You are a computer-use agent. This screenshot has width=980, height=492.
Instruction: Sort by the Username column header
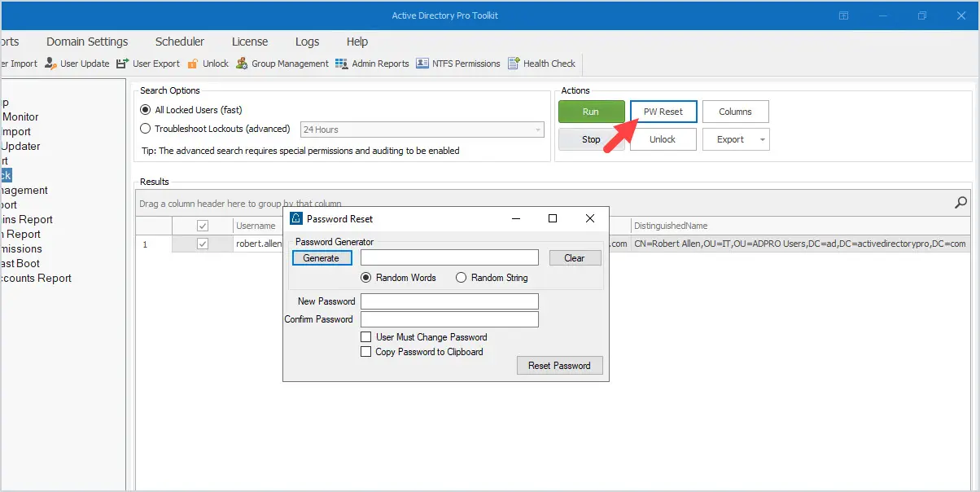[x=257, y=226]
